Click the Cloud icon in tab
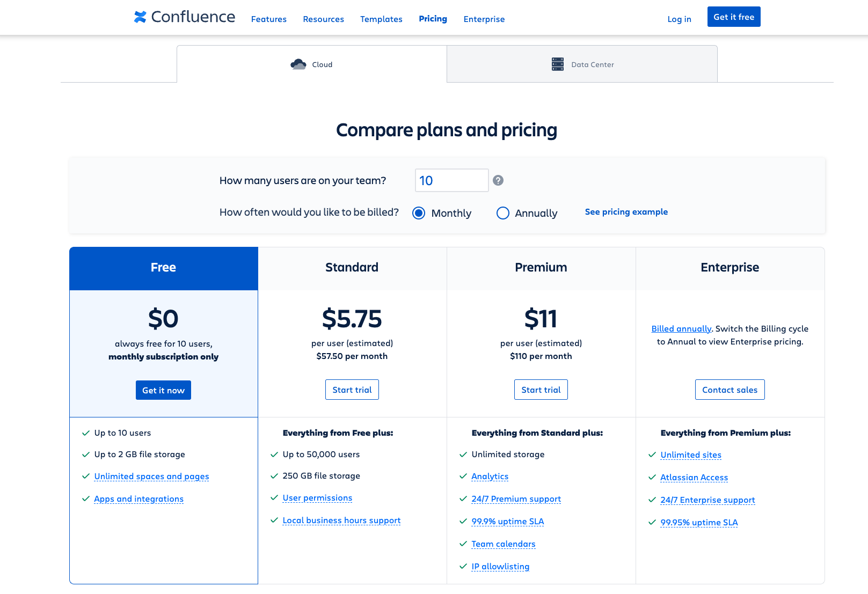The image size is (868, 594). [298, 64]
